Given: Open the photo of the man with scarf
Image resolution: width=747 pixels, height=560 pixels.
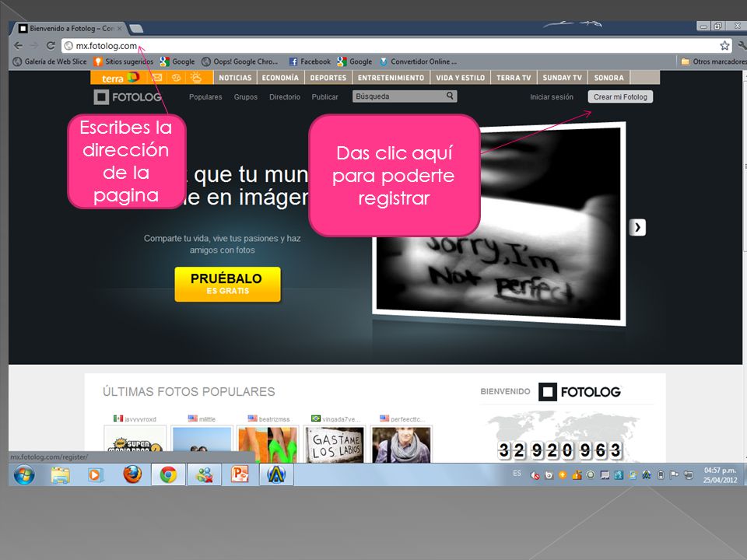Looking at the screenshot, I should click(x=402, y=445).
